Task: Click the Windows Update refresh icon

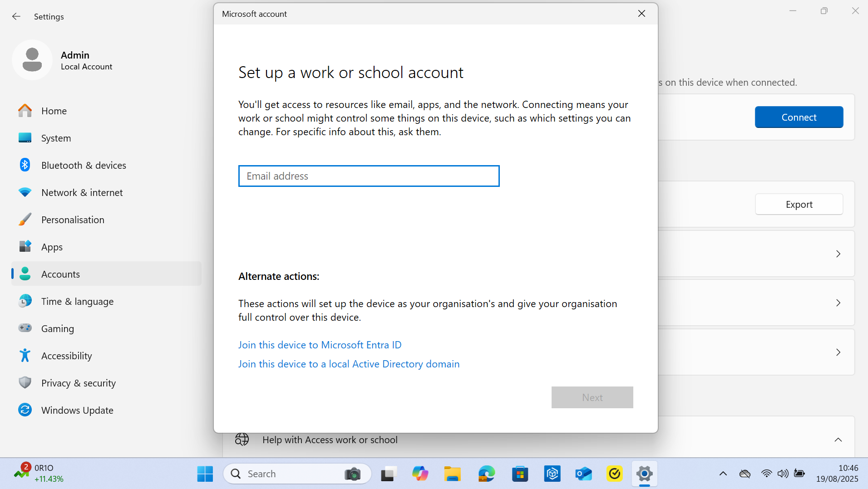Action: [25, 410]
